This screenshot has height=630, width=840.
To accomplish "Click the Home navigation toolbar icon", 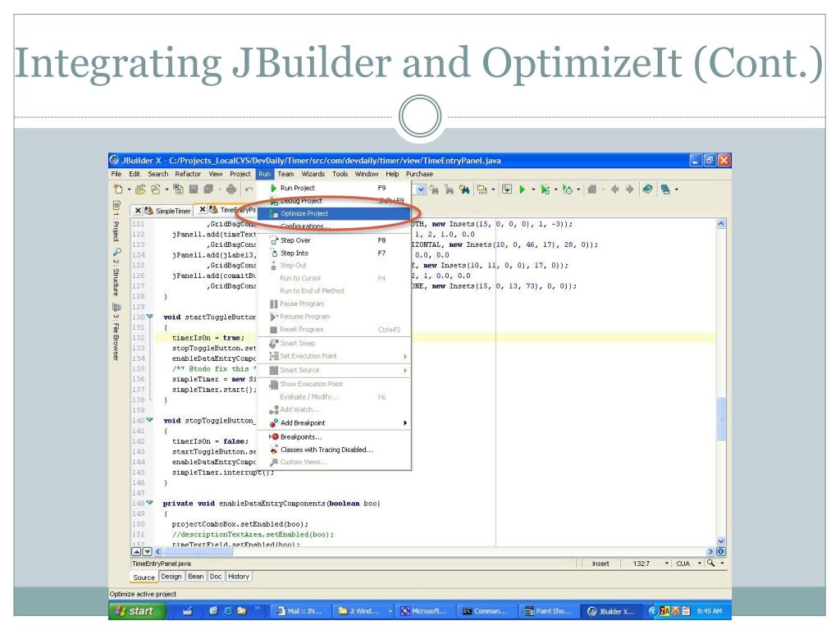I will pyautogui.click(x=592, y=189).
